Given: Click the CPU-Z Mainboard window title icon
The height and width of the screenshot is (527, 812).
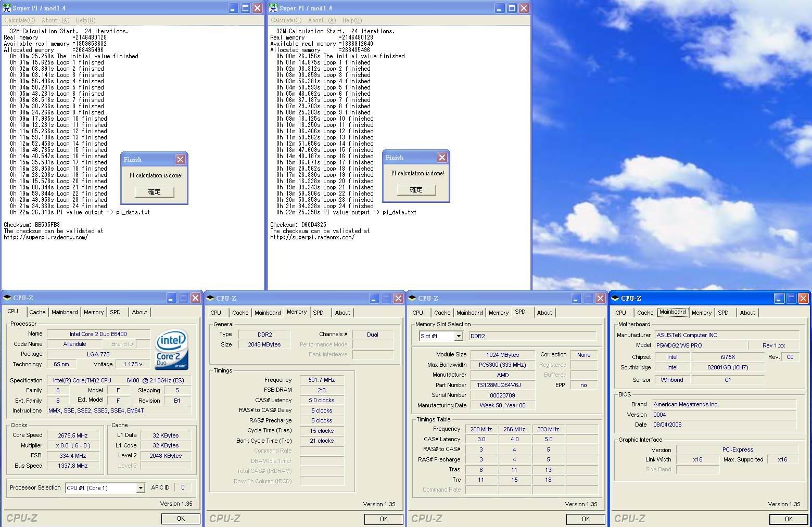Looking at the screenshot, I should (615, 298).
